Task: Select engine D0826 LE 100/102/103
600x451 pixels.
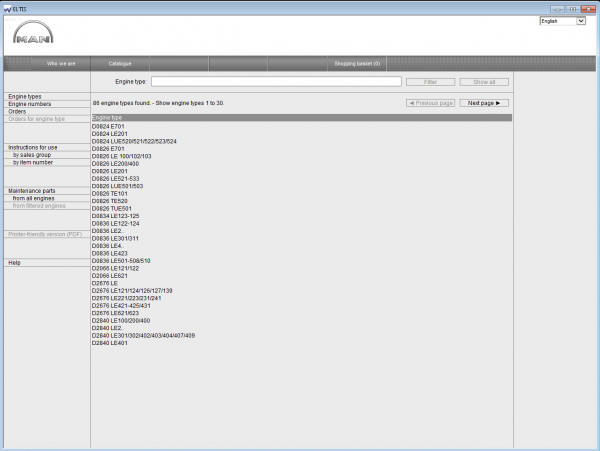Action: click(x=122, y=156)
